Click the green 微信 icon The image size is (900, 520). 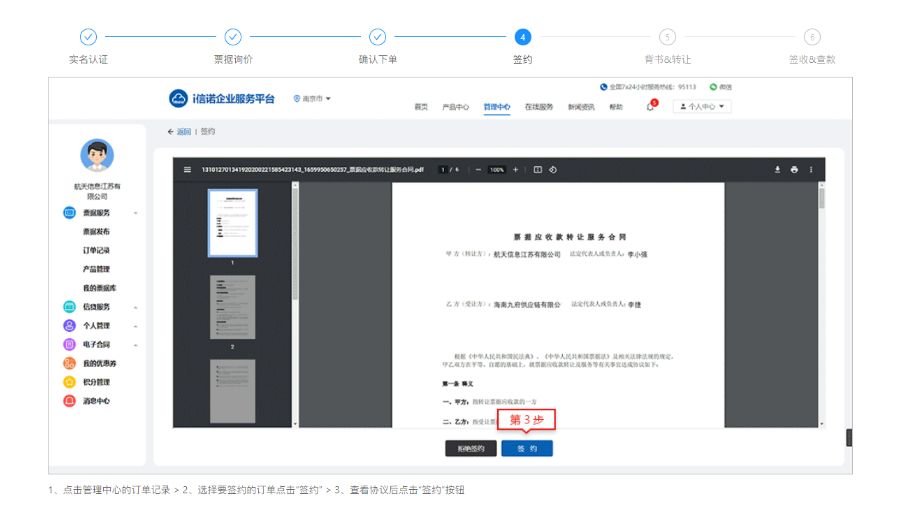[x=713, y=87]
